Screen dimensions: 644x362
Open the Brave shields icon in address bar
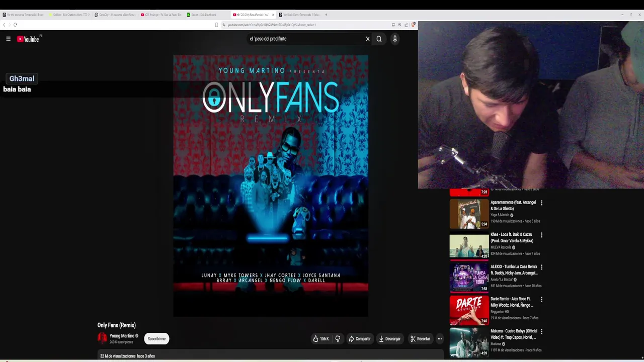click(x=413, y=25)
